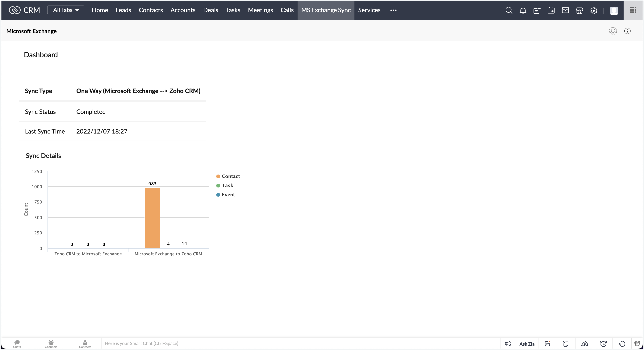
Task: Toggle the Contact series in the legend
Action: 228,176
